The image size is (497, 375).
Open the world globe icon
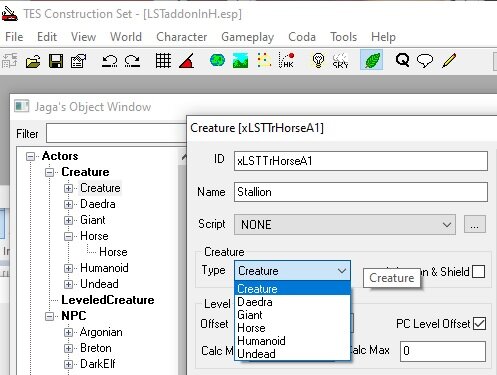pos(217,60)
